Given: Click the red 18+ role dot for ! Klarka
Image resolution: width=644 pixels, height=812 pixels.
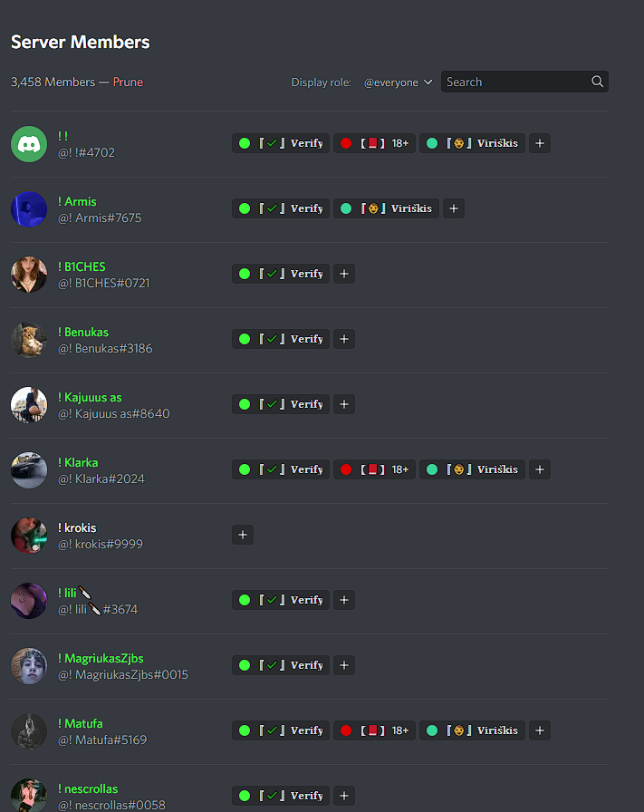Looking at the screenshot, I should click(346, 469).
